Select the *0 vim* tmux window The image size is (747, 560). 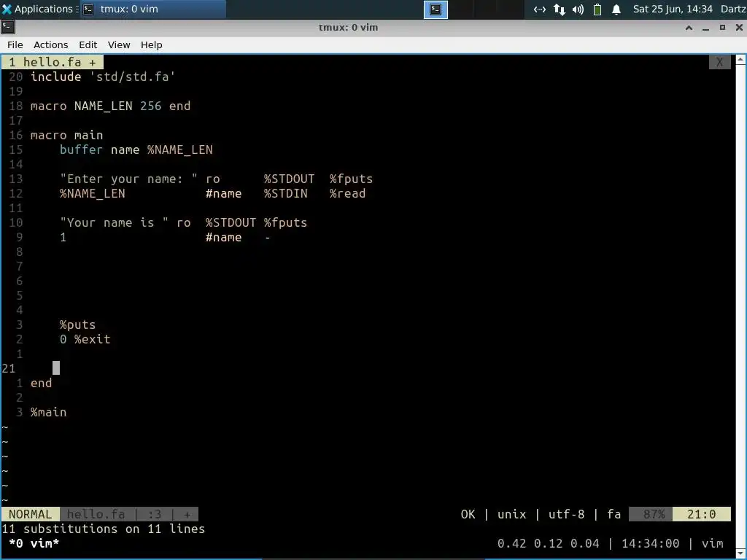click(x=34, y=543)
